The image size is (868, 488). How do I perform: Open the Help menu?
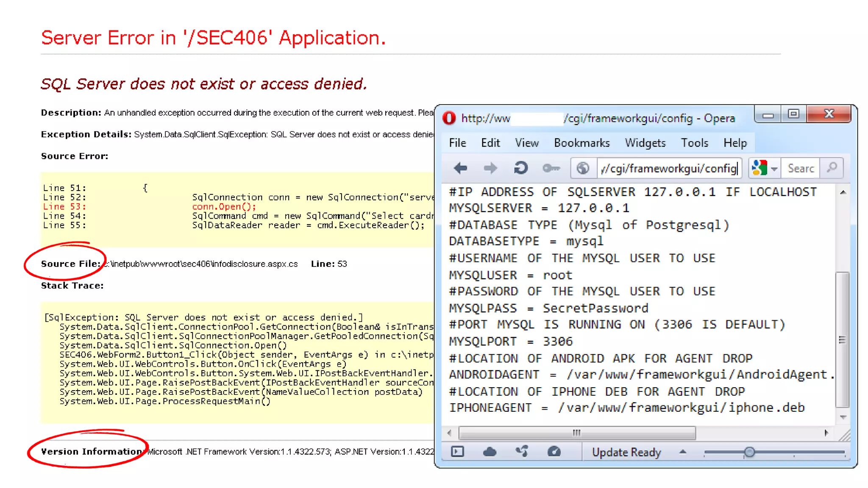735,143
